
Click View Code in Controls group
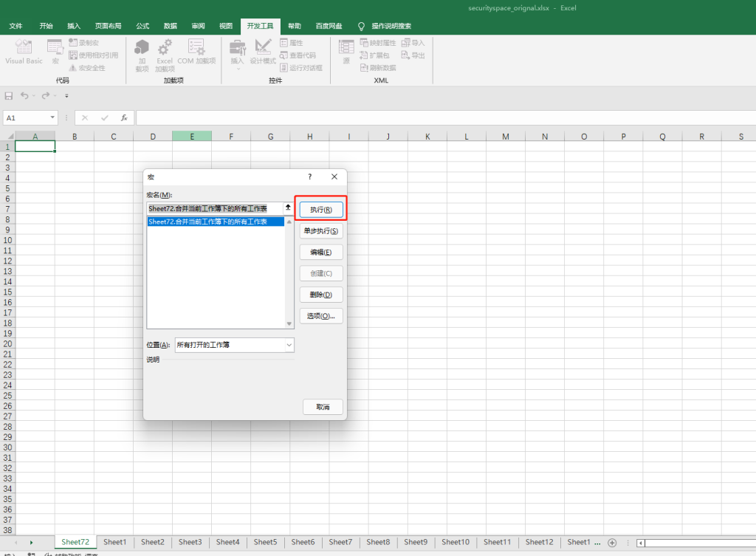tap(298, 55)
